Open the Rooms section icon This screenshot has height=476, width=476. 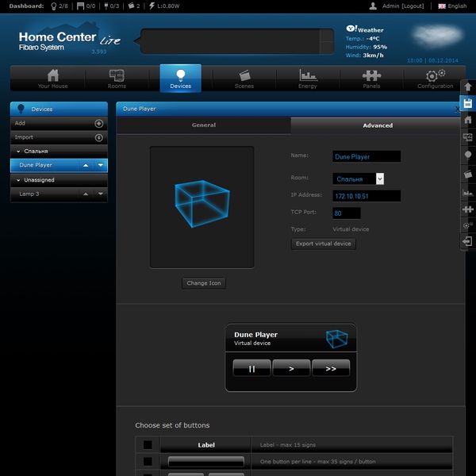point(117,75)
